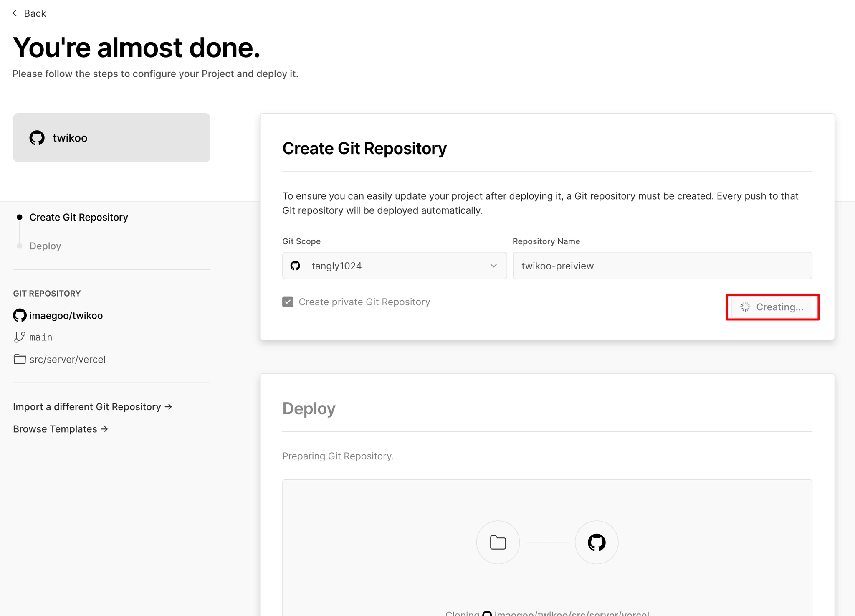Click the GitHub icon next to imaegoo/twikoo

pos(20,315)
